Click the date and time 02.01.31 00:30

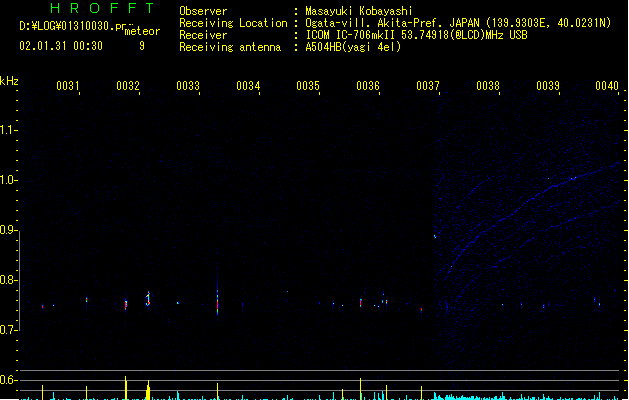click(61, 46)
